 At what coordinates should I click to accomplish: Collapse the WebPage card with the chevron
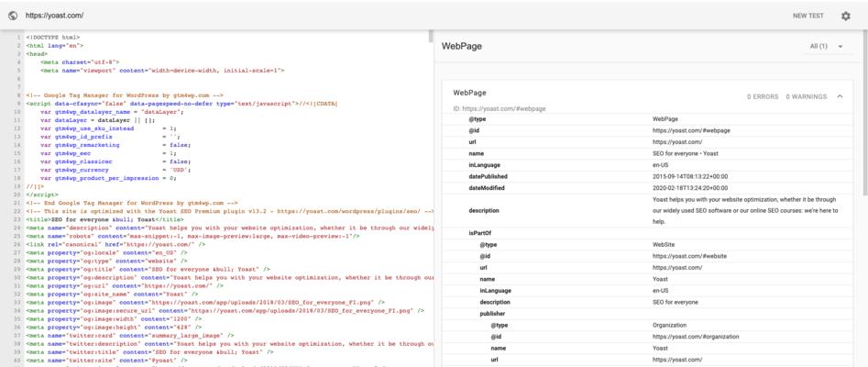840,96
